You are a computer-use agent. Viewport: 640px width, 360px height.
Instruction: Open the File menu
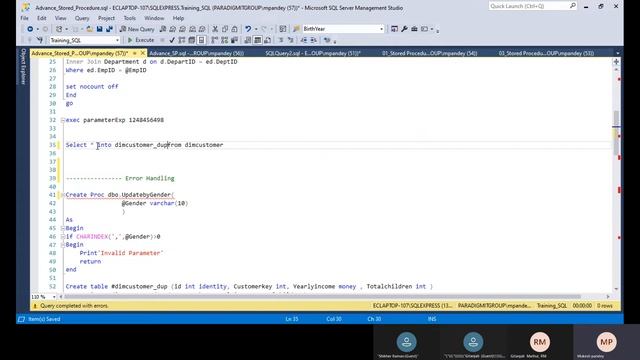(24, 18)
